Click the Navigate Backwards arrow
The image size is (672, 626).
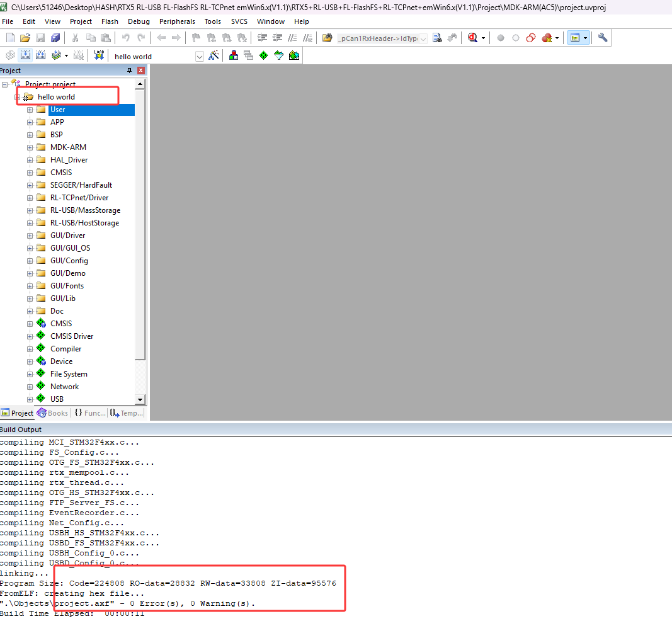tap(161, 38)
